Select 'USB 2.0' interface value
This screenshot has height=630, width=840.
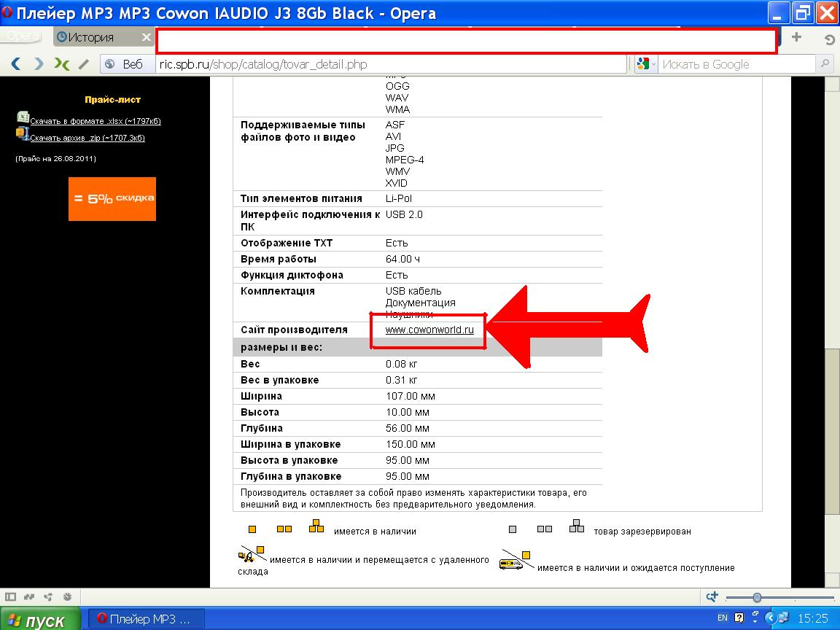[404, 214]
